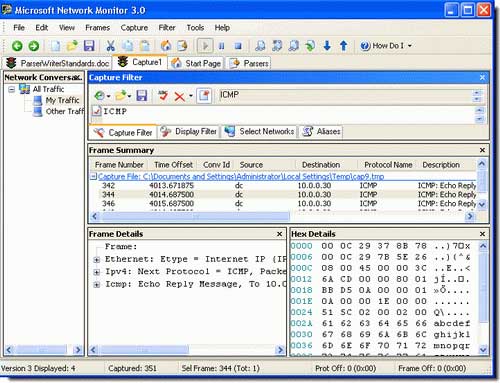
Task: Open the Capture menu
Action: click(x=134, y=28)
